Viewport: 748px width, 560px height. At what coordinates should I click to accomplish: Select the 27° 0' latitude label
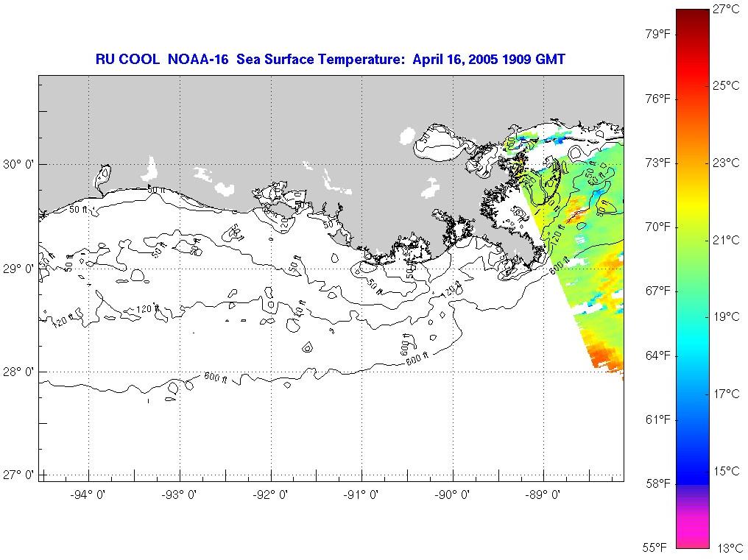(x=18, y=475)
